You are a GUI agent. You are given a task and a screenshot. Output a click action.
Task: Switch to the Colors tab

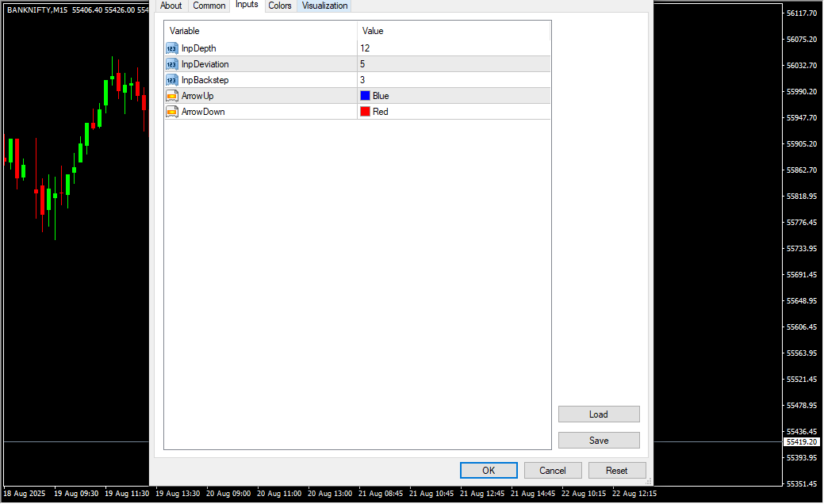[x=280, y=6]
